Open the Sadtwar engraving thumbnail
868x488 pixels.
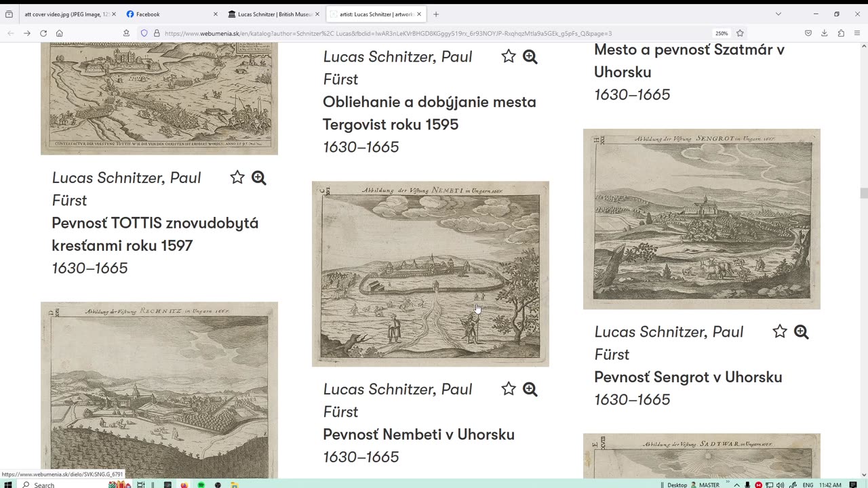[x=702, y=457]
